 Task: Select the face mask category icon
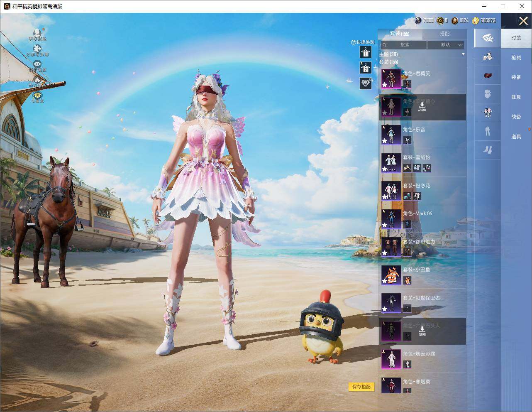click(488, 94)
